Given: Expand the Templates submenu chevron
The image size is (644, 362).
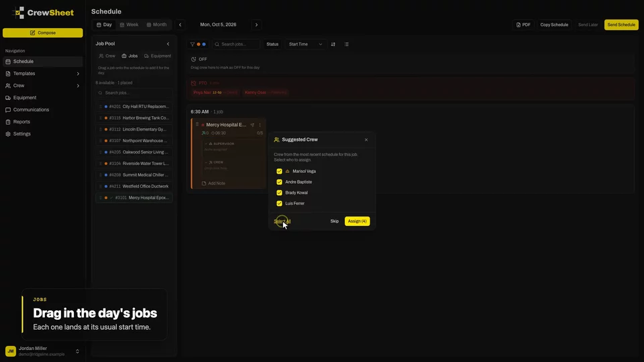Looking at the screenshot, I should pyautogui.click(x=78, y=74).
